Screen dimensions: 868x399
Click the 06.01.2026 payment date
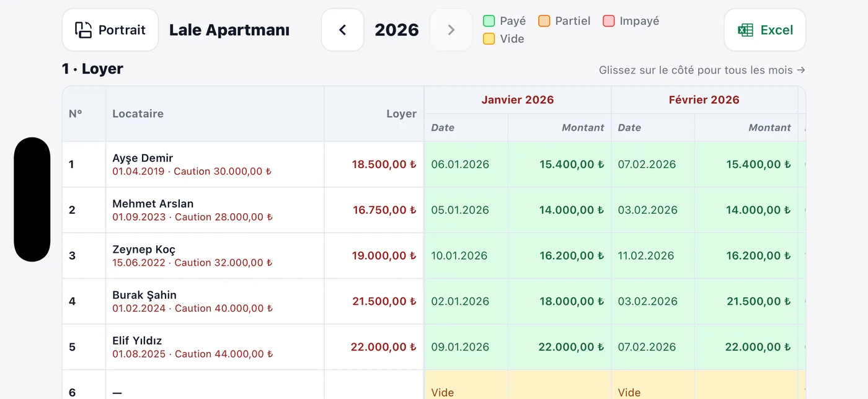(460, 164)
